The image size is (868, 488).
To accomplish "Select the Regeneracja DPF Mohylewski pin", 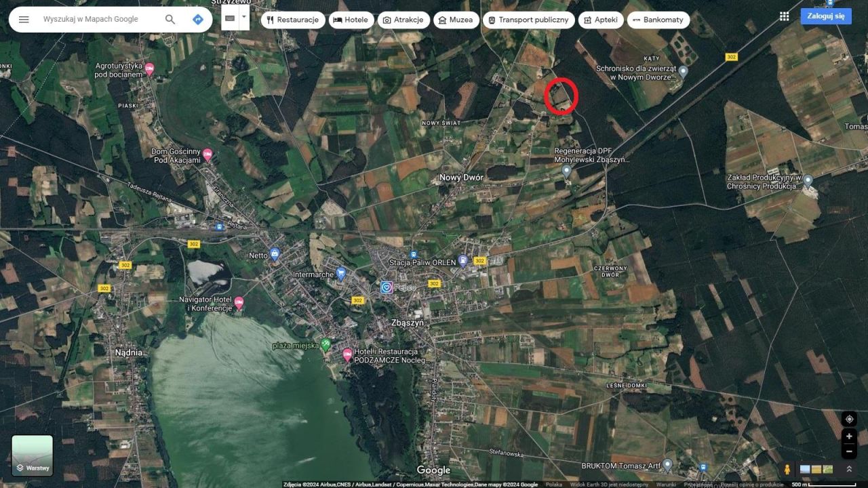I will click(567, 171).
